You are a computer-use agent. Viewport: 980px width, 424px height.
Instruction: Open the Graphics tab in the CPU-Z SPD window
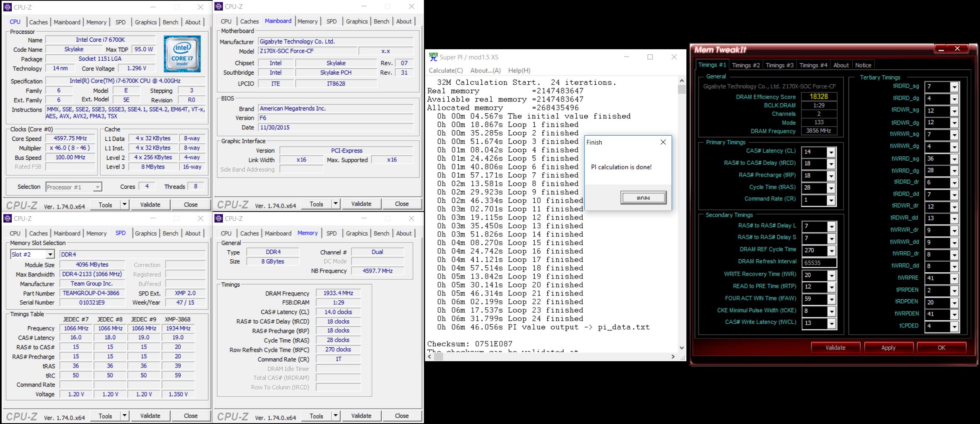146,233
